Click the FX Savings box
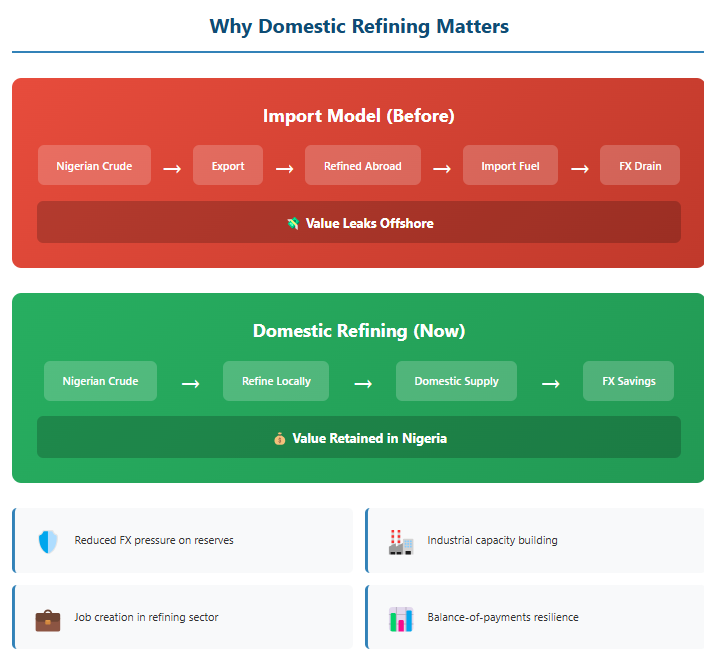 pyautogui.click(x=628, y=381)
